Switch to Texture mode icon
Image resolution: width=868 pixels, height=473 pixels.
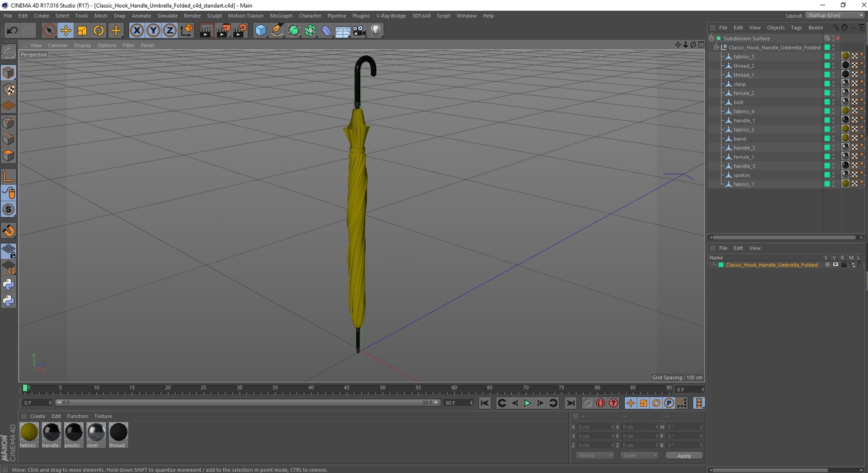click(8, 89)
